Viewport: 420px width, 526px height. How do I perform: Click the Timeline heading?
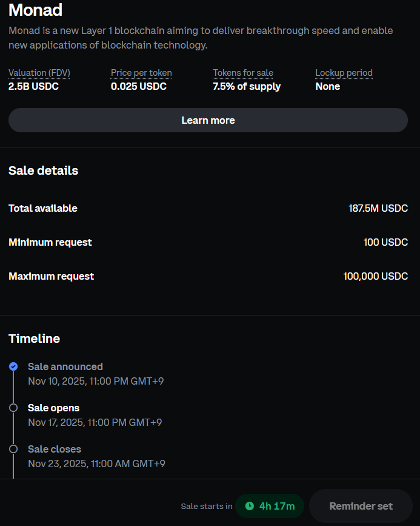pos(34,339)
